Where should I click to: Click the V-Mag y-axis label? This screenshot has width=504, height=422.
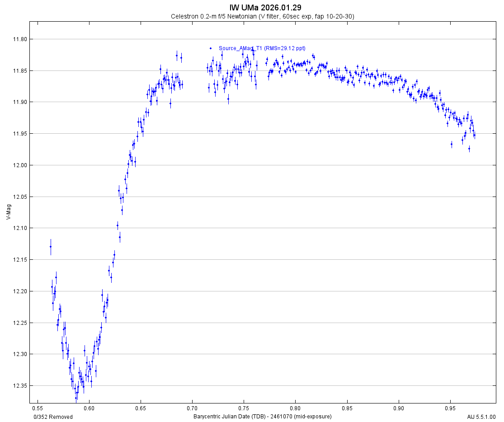(9, 212)
